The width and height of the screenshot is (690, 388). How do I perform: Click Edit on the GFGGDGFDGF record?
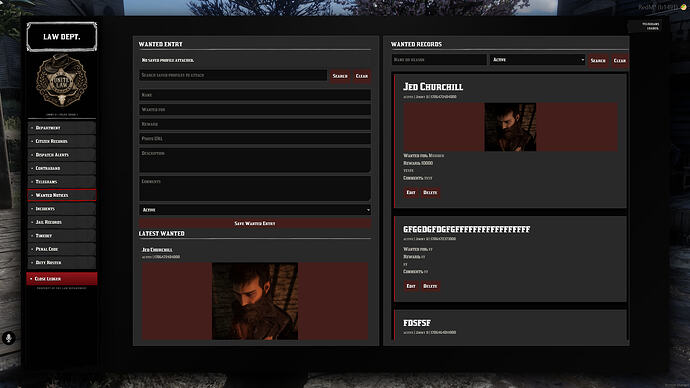click(x=411, y=286)
